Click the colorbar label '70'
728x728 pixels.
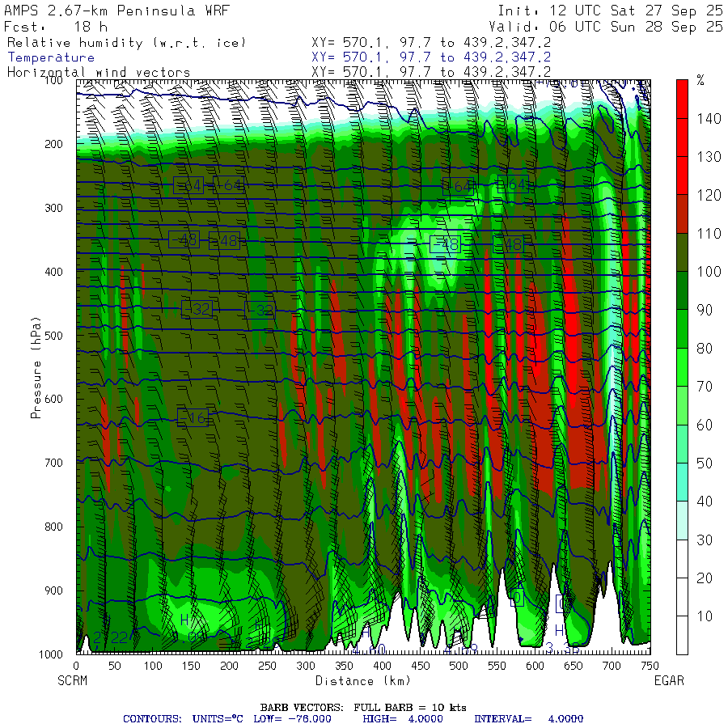(705, 387)
